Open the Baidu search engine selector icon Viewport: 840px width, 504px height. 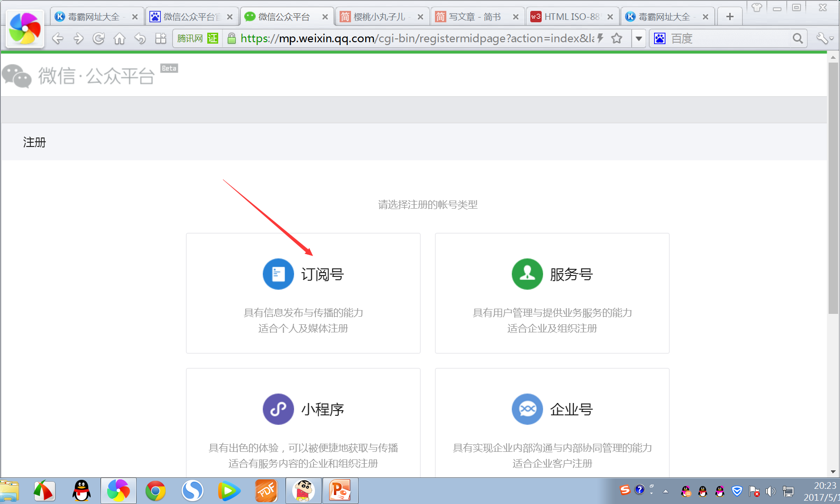pos(660,38)
